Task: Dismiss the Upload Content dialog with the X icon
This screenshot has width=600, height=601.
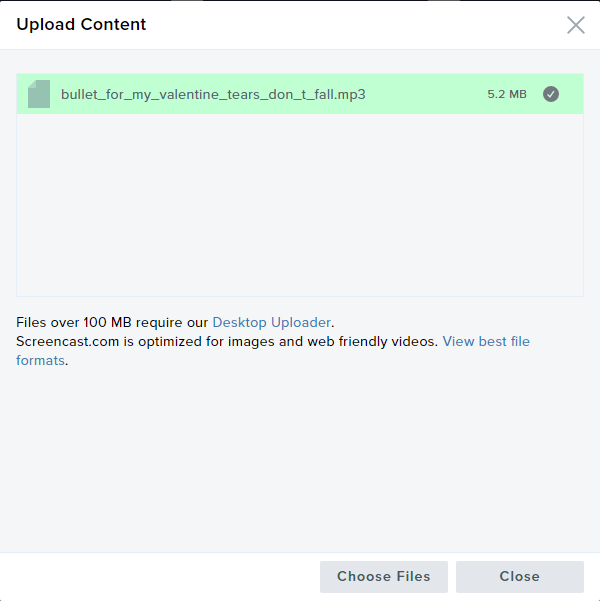Action: point(575,25)
